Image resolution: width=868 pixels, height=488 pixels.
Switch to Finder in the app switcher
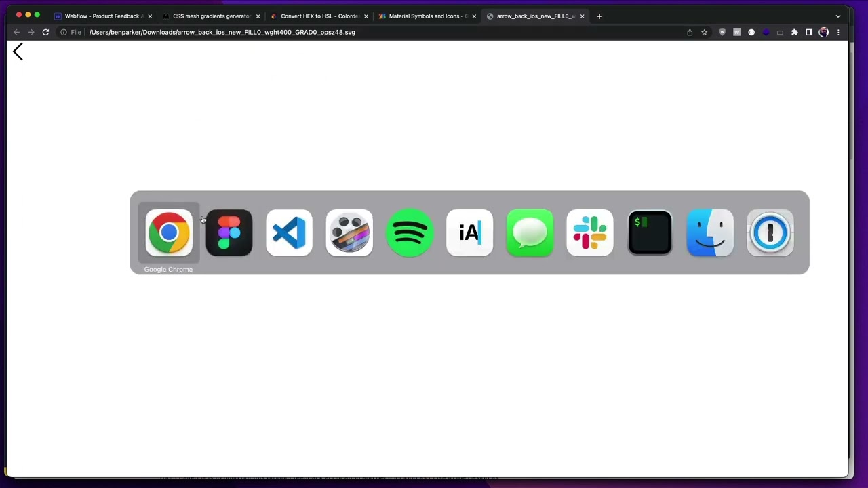pos(710,233)
